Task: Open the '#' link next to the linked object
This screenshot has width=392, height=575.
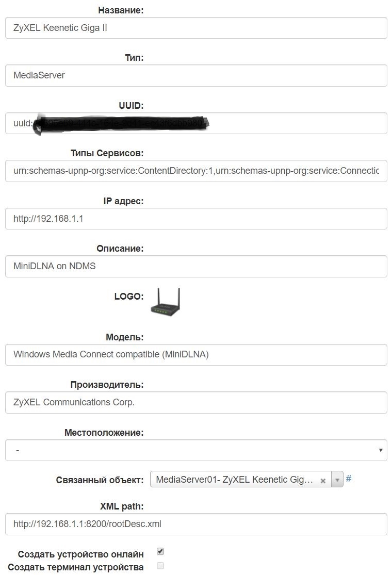Action: coord(349,479)
